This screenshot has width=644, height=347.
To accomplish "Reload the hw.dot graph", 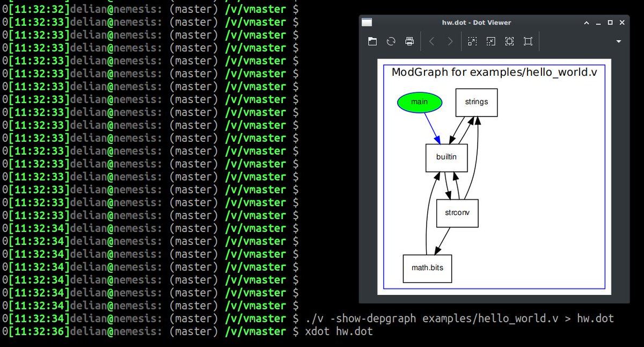I will [391, 41].
